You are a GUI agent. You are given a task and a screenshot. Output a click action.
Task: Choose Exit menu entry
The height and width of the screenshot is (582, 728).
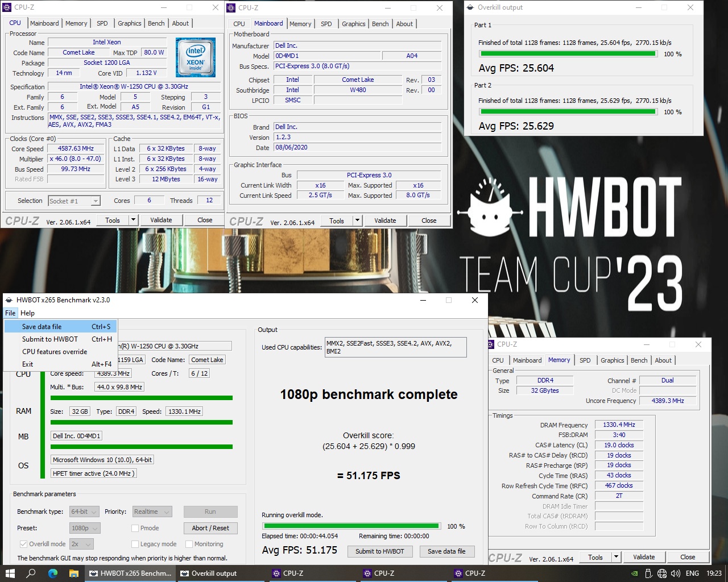click(60, 364)
